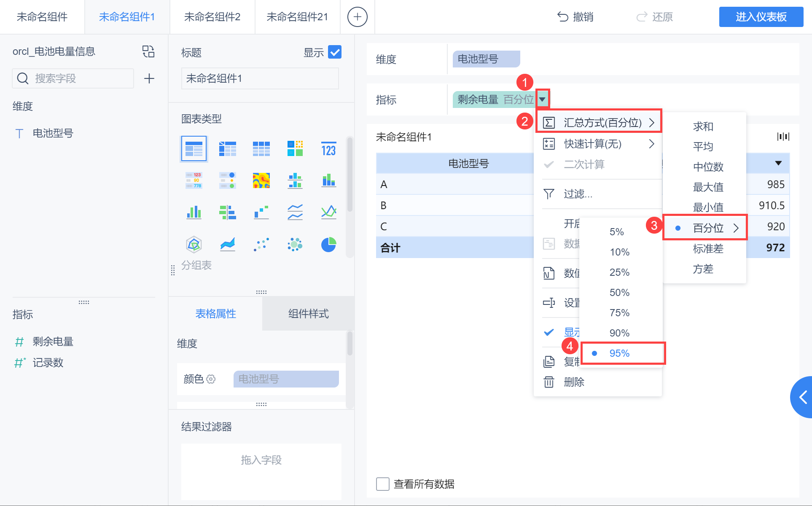Click the 搜索字段 search input
The height and width of the screenshot is (506, 812).
[80, 78]
